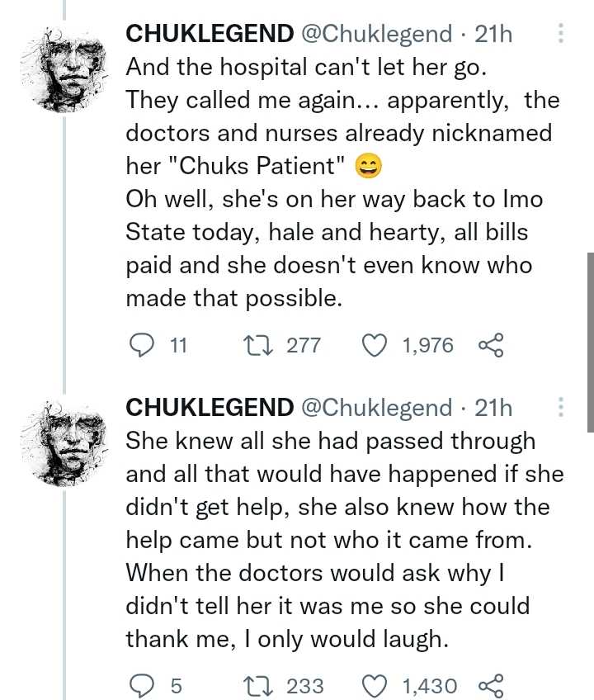Reply to the "Chuks Patient" tweet
The image size is (594, 700).
click(x=144, y=344)
